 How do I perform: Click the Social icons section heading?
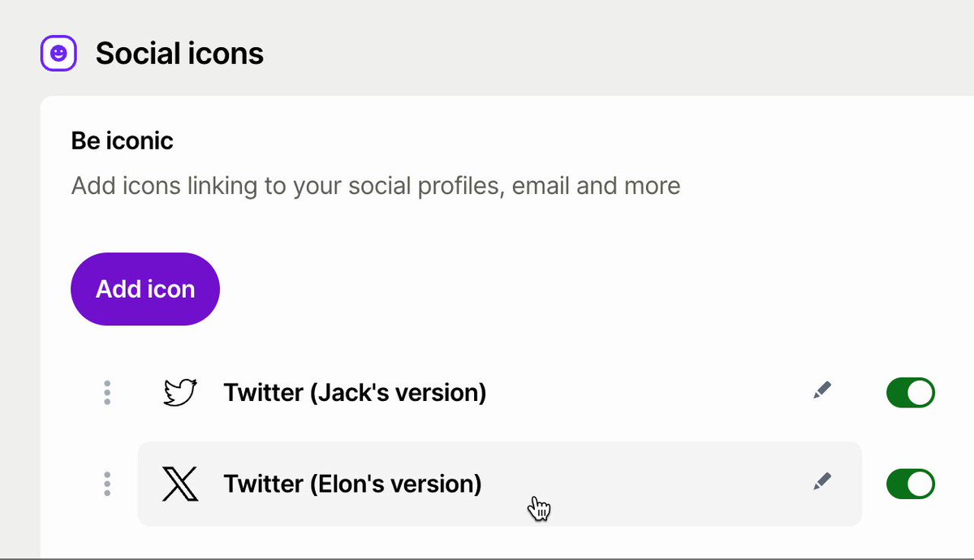point(179,54)
